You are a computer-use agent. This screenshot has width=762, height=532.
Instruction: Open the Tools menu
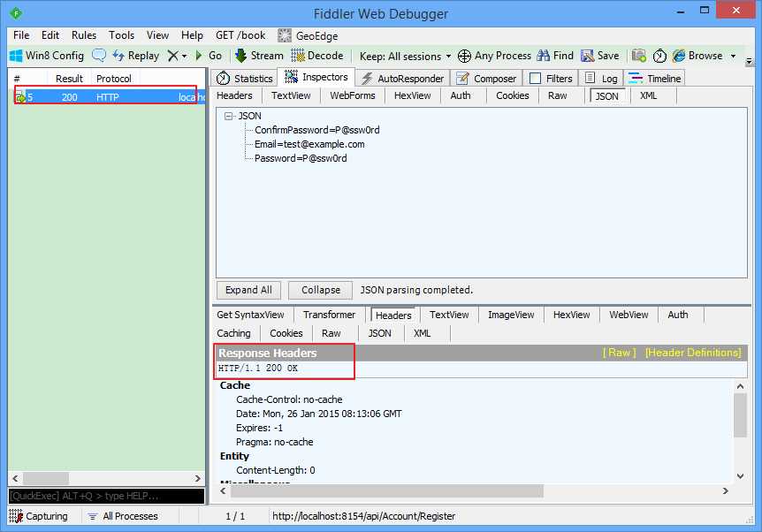[121, 35]
